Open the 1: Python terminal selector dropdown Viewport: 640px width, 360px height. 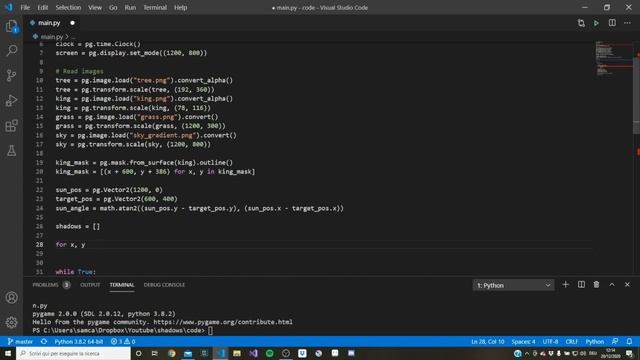coord(513,285)
